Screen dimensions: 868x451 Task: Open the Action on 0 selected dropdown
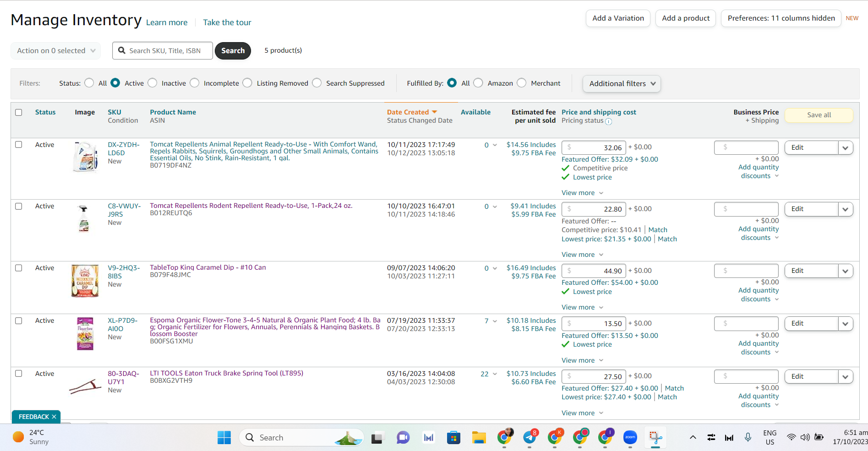click(56, 50)
